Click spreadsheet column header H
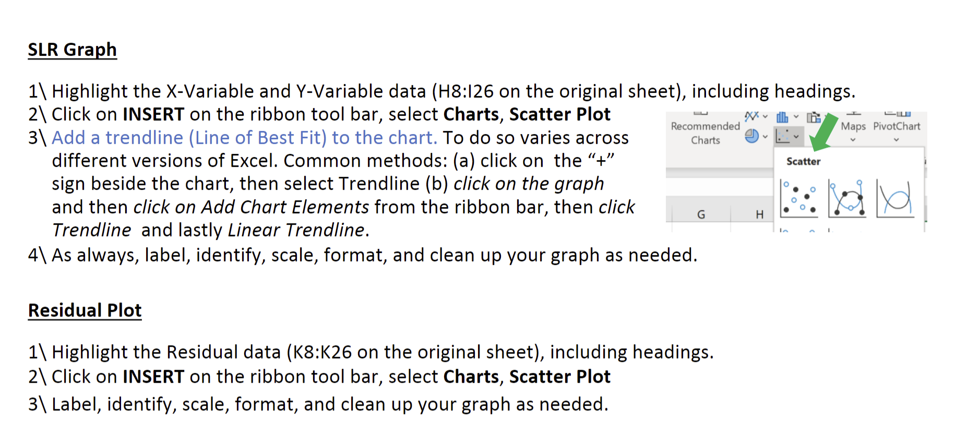The width and height of the screenshot is (980, 425). coord(759,214)
